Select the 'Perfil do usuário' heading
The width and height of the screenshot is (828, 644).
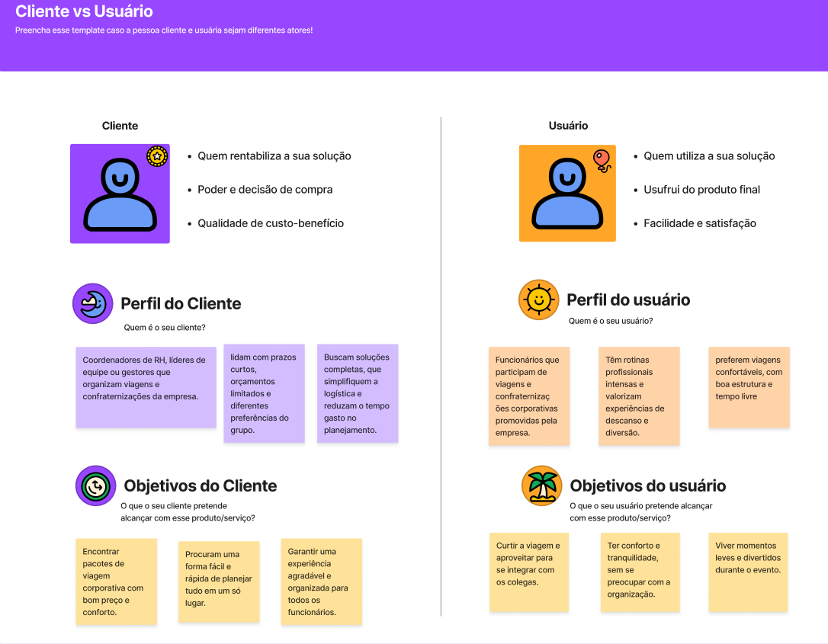coord(628,300)
